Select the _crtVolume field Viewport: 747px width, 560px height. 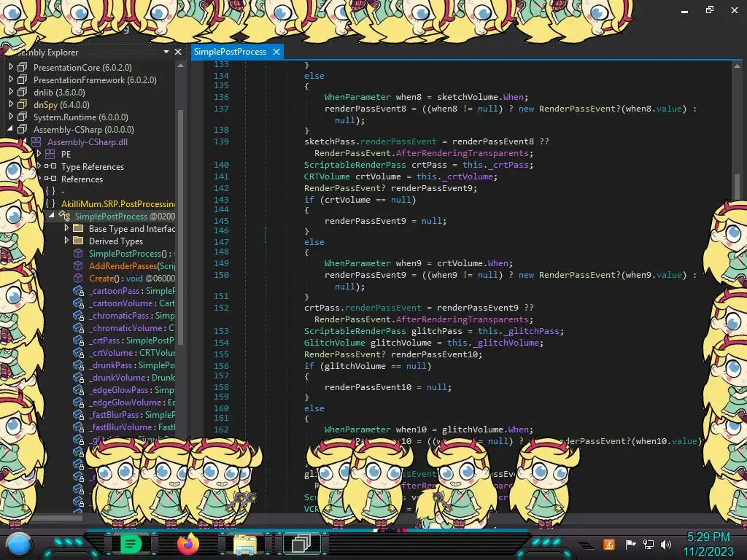pos(132,352)
